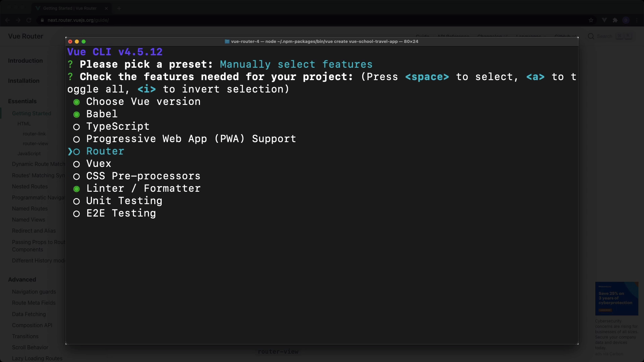This screenshot has width=644, height=362.
Task: Click the browser forward arrow
Action: tap(18, 20)
